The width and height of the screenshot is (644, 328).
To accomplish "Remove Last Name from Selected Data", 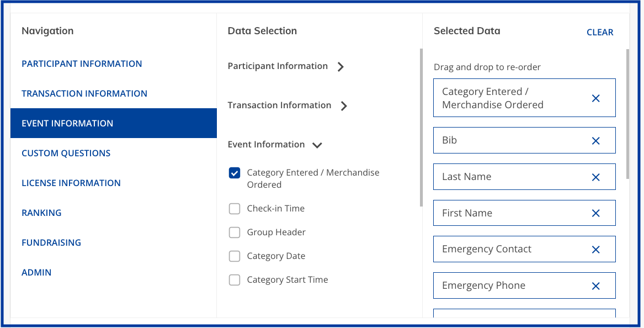I will pyautogui.click(x=595, y=177).
